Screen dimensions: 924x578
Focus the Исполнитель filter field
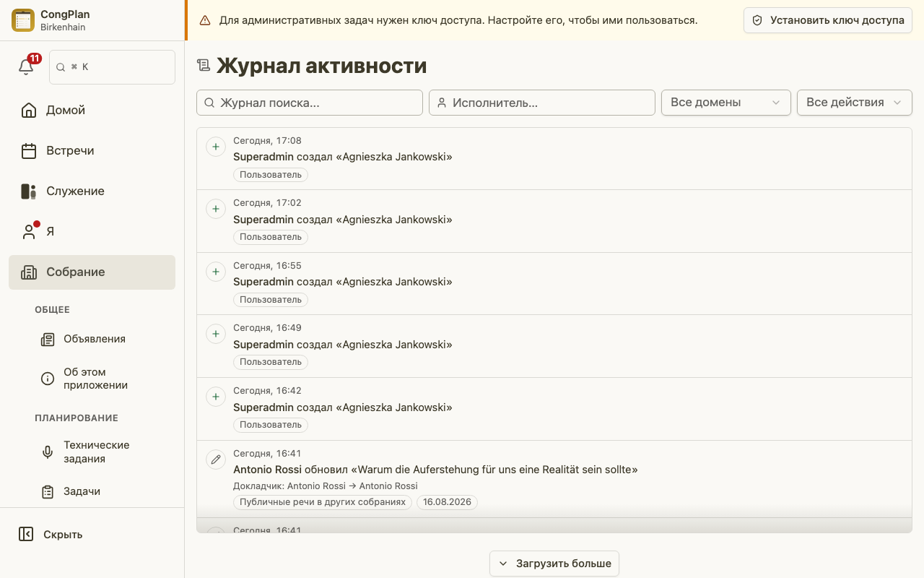point(542,103)
